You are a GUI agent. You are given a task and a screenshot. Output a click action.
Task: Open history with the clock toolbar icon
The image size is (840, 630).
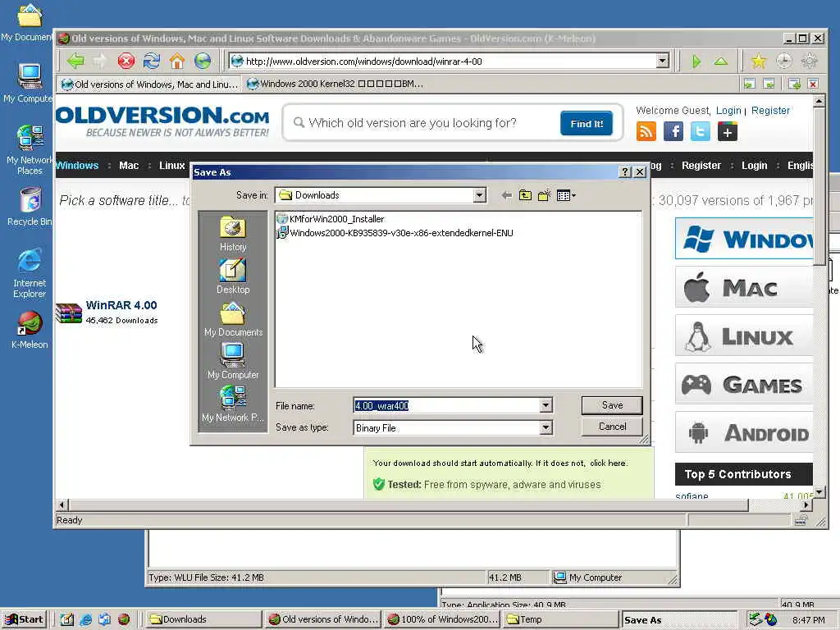[x=783, y=61]
